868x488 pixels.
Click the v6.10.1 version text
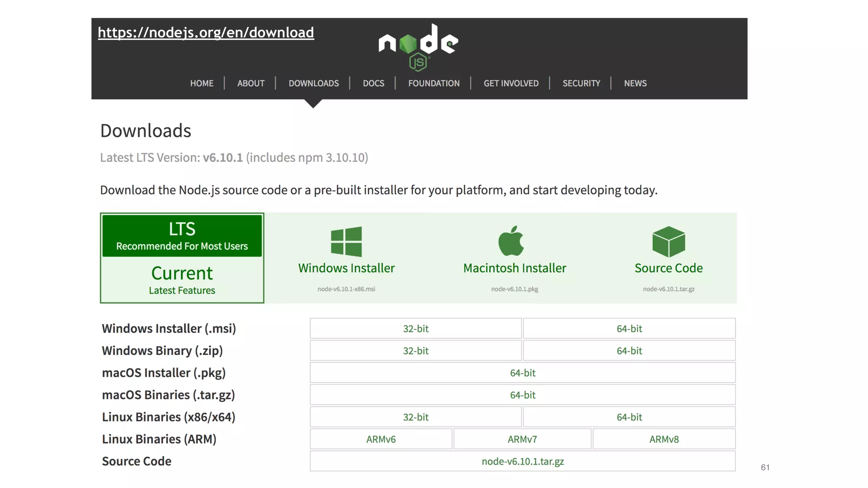tap(223, 158)
